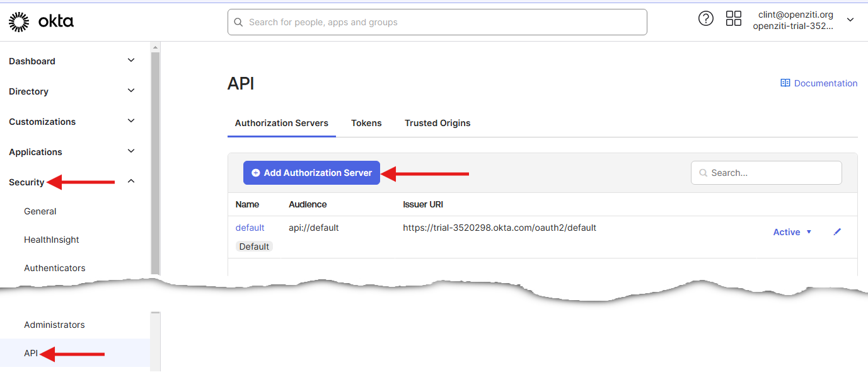Open the Active status dropdown for default server
This screenshot has width=868, height=372.
(792, 232)
